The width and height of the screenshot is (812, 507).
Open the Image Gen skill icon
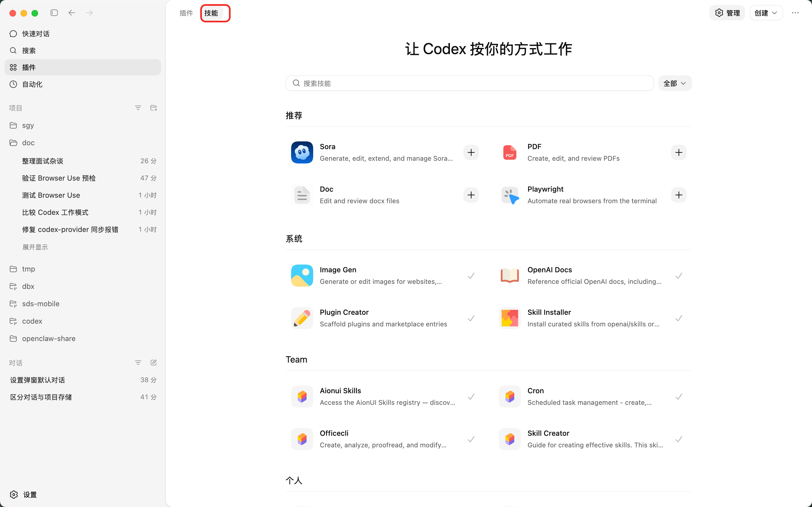(x=302, y=276)
